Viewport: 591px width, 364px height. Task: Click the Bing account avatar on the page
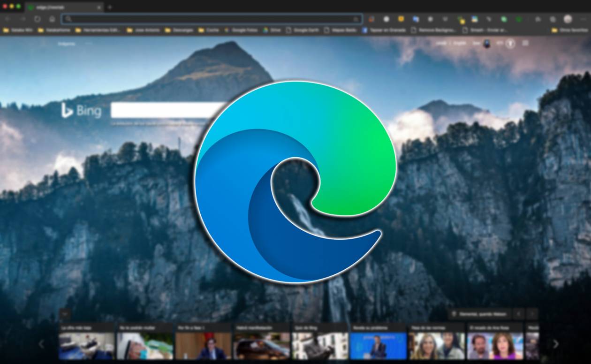coord(487,44)
